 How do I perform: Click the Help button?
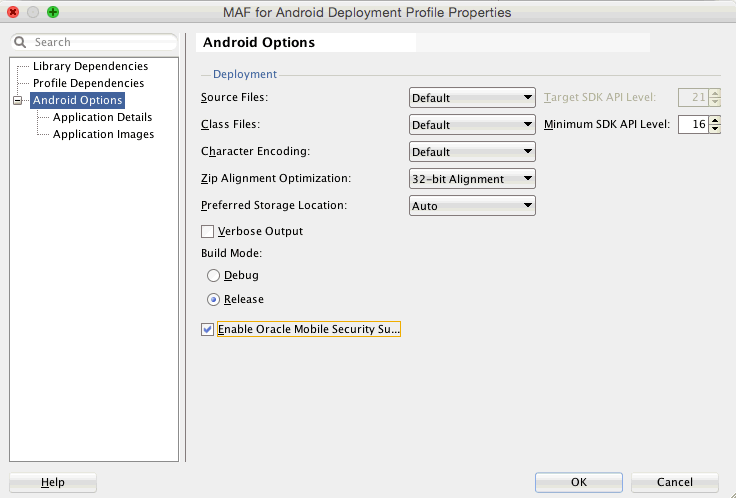tap(53, 482)
